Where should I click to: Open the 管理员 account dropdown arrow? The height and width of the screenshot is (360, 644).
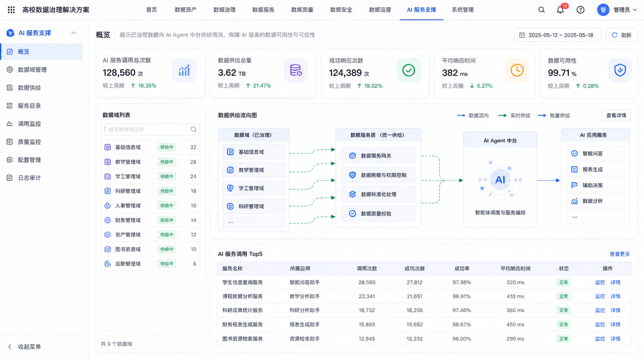[x=635, y=10]
